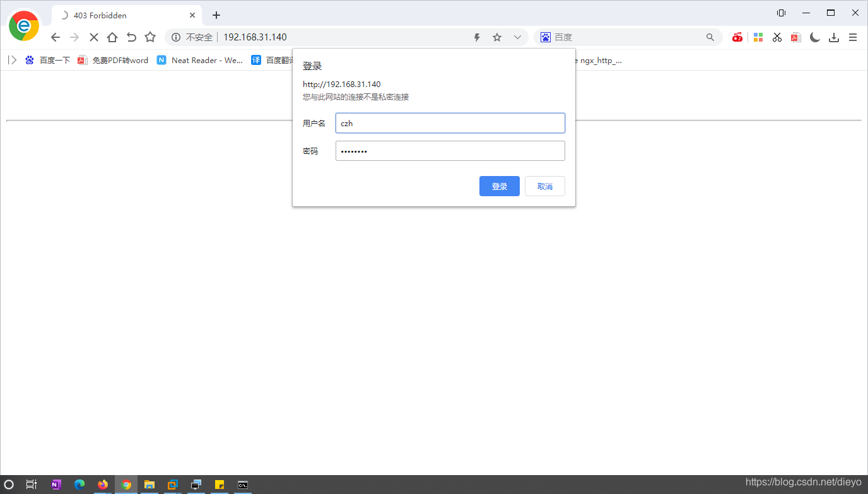The width and height of the screenshot is (868, 494).
Task: Open Firefox from the taskbar
Action: coord(103,485)
